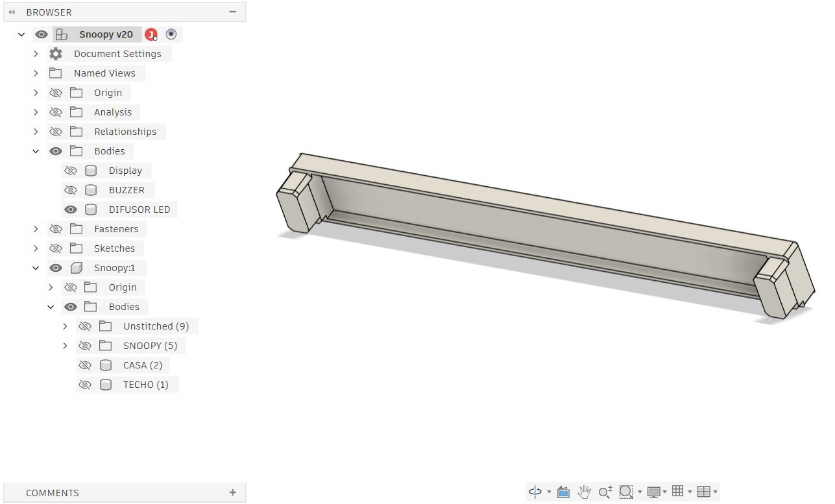Activate the Snoopy v20 component radio button
The width and height of the screenshot is (835, 504).
point(171,34)
